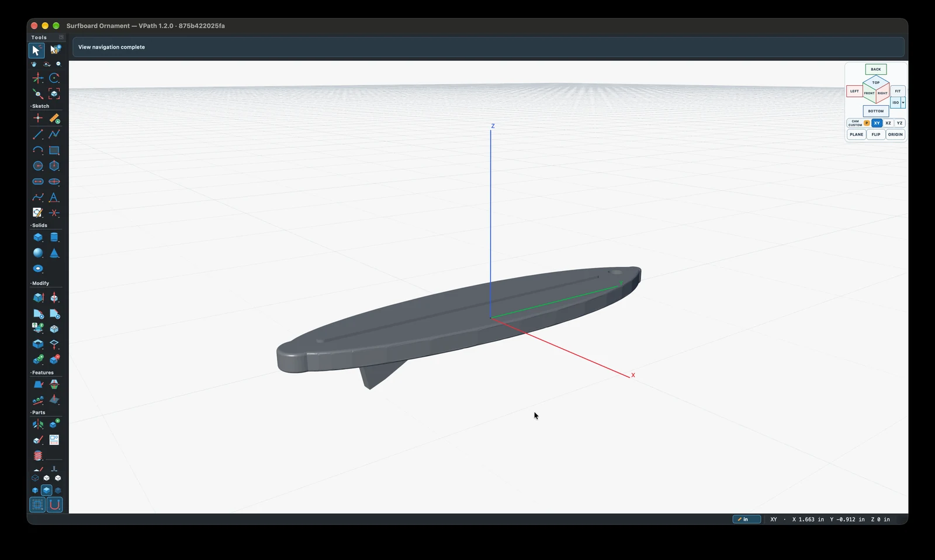Open the spring coil tool in Parts
935x560 pixels.
pyautogui.click(x=38, y=455)
